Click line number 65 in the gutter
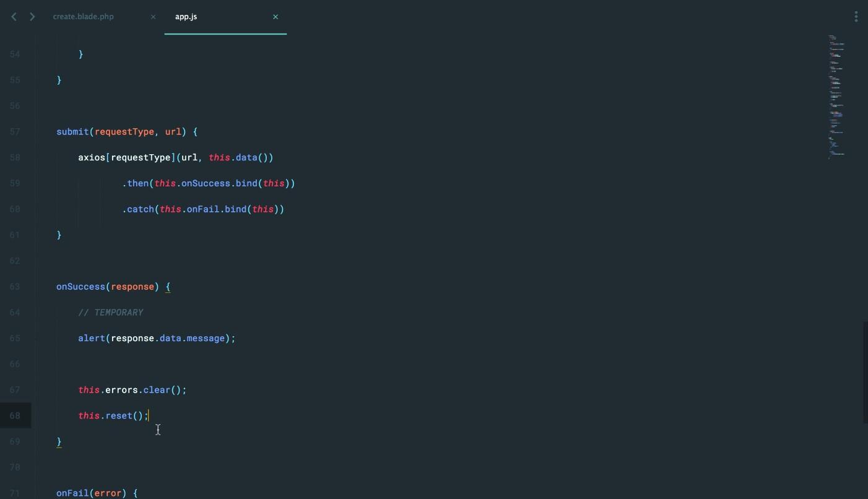 point(14,339)
